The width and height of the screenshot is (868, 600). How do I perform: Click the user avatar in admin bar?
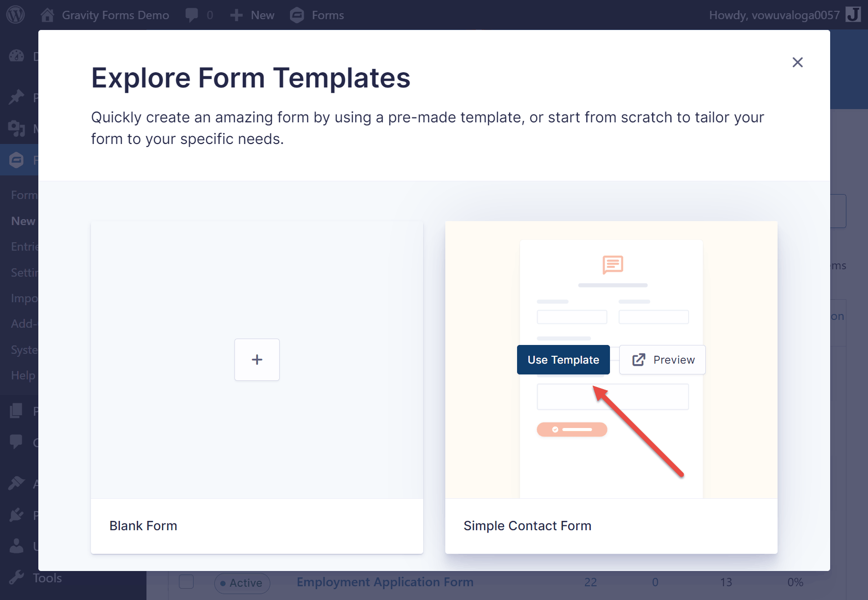[x=853, y=15]
